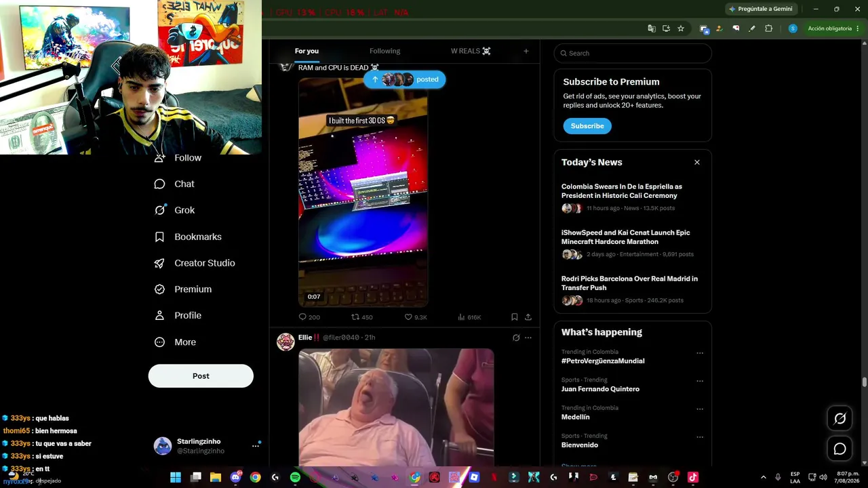Open the Chrome Extensions puzzle icon
The height and width of the screenshot is (488, 868).
click(768, 28)
